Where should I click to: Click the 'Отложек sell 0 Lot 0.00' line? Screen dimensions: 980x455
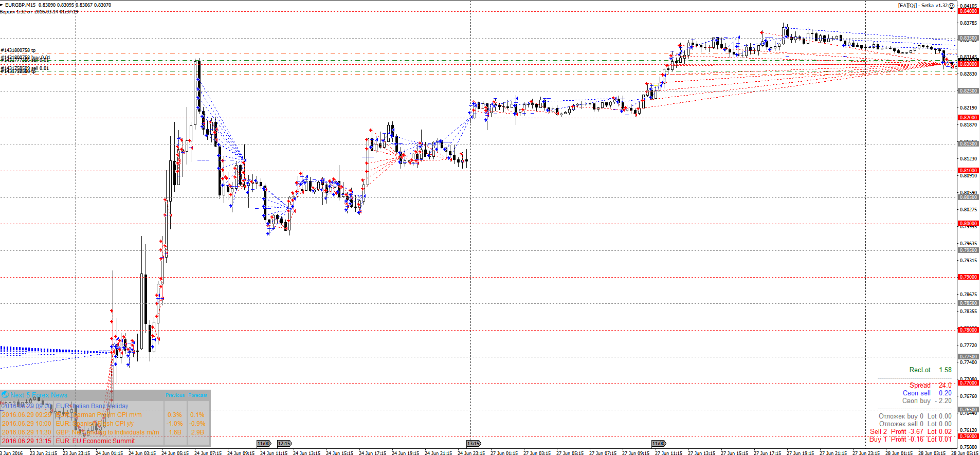point(915,424)
